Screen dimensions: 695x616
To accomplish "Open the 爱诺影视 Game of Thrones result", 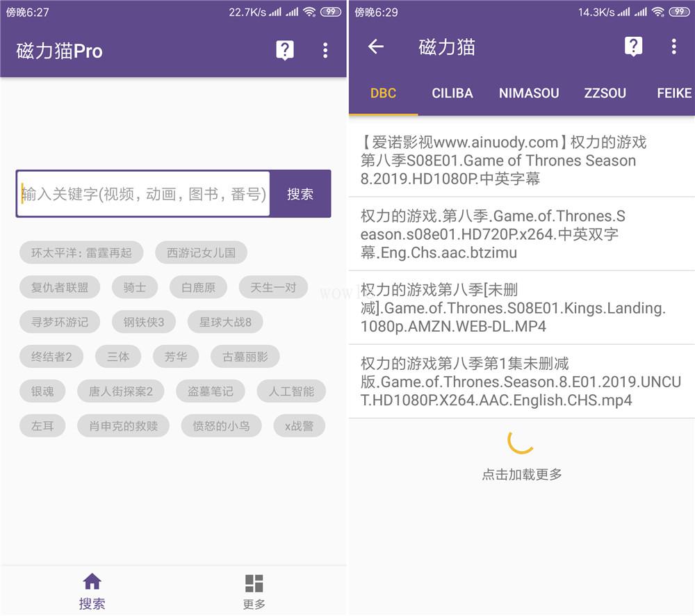I will tap(521, 161).
